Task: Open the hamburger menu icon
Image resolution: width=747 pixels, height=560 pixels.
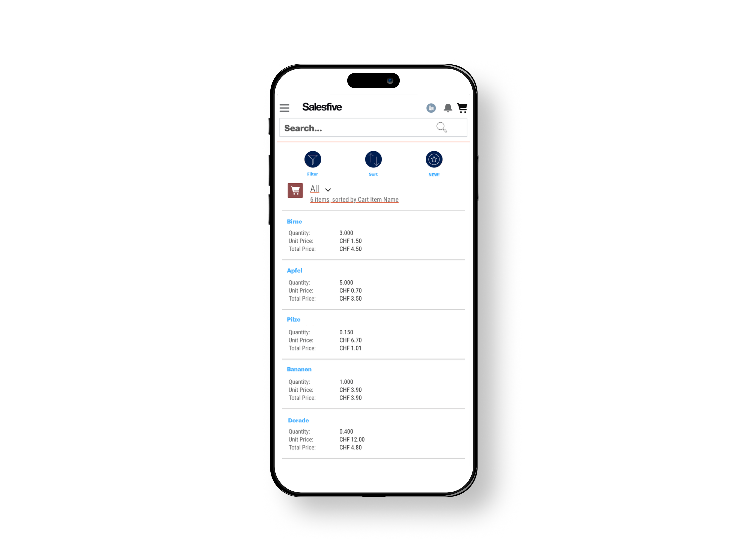Action: click(285, 108)
